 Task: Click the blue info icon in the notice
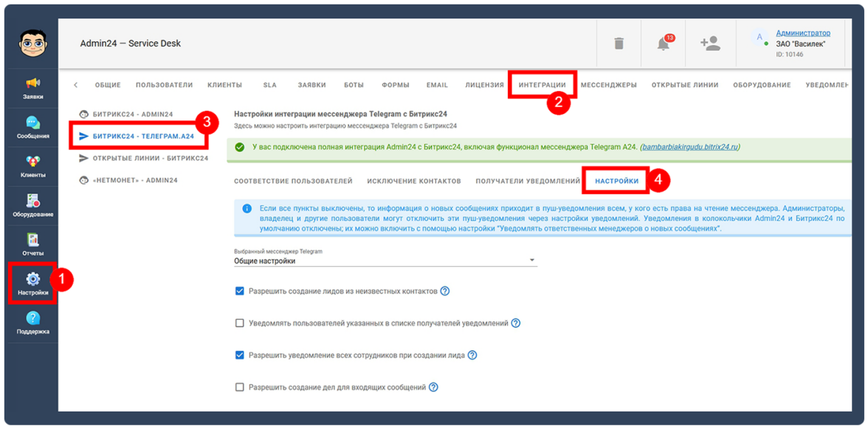(247, 209)
